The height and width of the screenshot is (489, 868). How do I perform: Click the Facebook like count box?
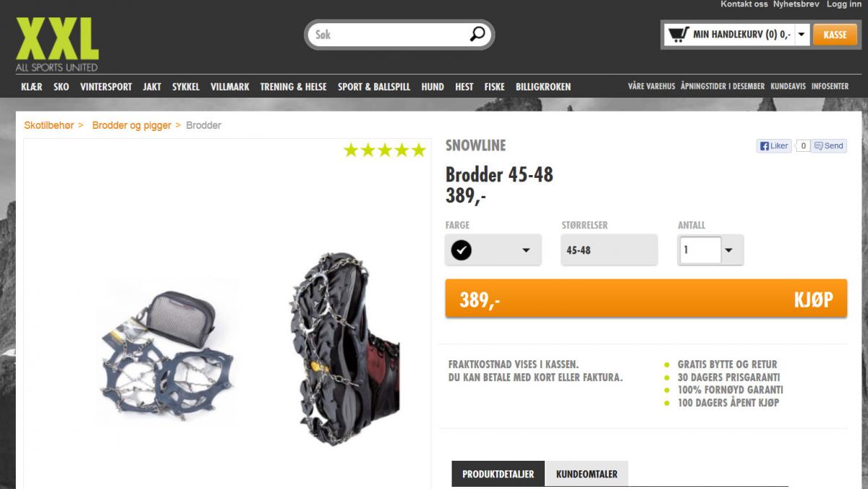tap(802, 145)
